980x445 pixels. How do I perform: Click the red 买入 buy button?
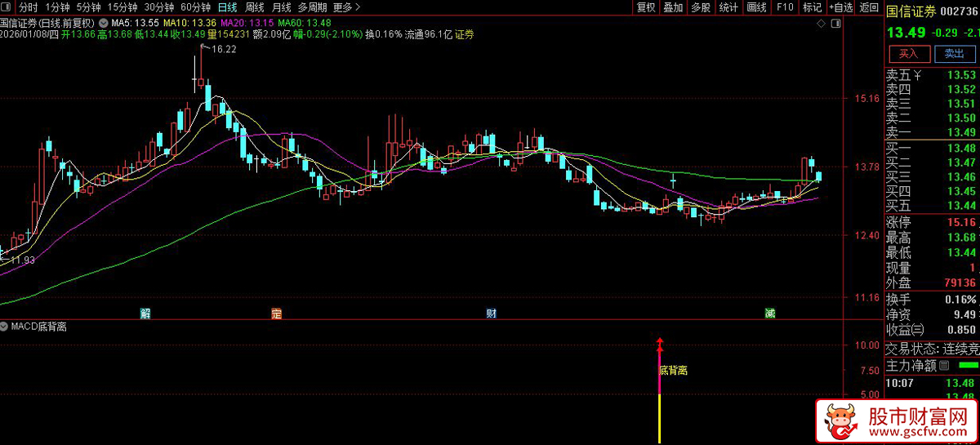point(909,54)
